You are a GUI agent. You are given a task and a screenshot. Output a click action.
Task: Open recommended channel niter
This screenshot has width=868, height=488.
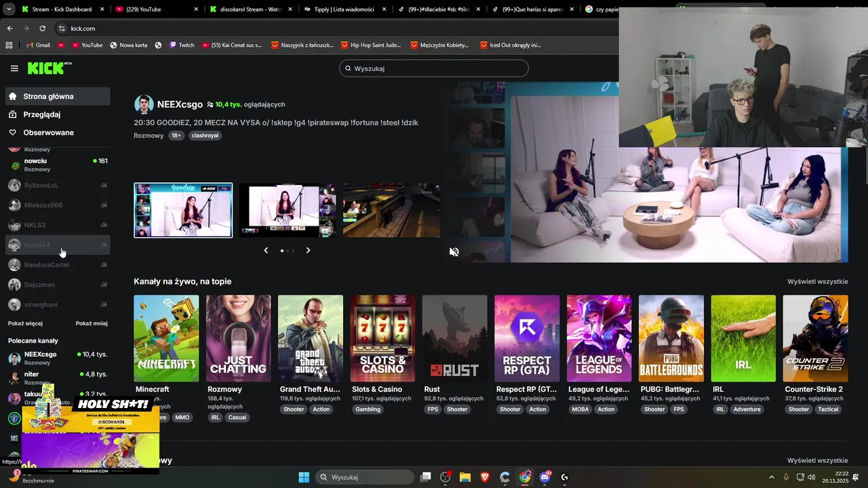pos(58,378)
